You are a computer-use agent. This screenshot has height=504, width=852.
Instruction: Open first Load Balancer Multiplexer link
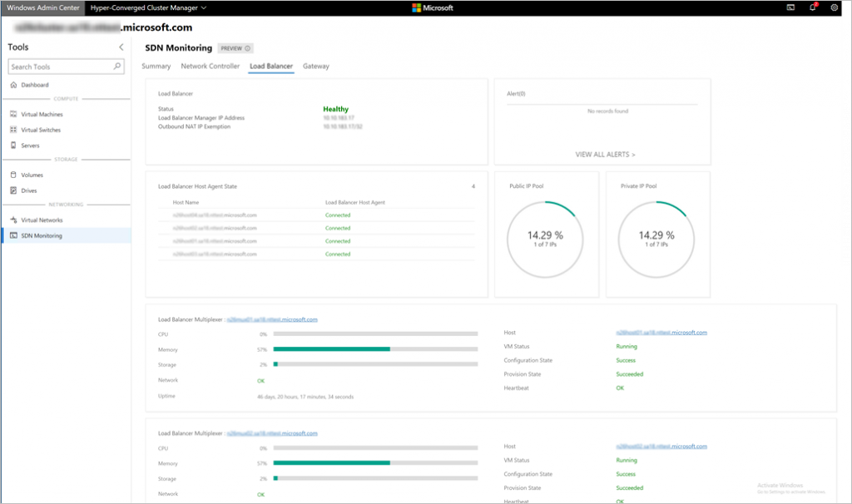[272, 319]
